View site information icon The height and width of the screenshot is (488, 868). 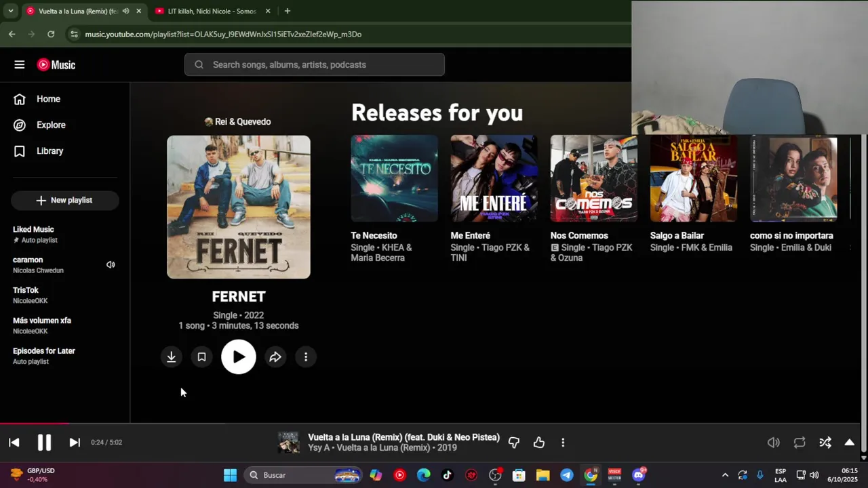[74, 34]
